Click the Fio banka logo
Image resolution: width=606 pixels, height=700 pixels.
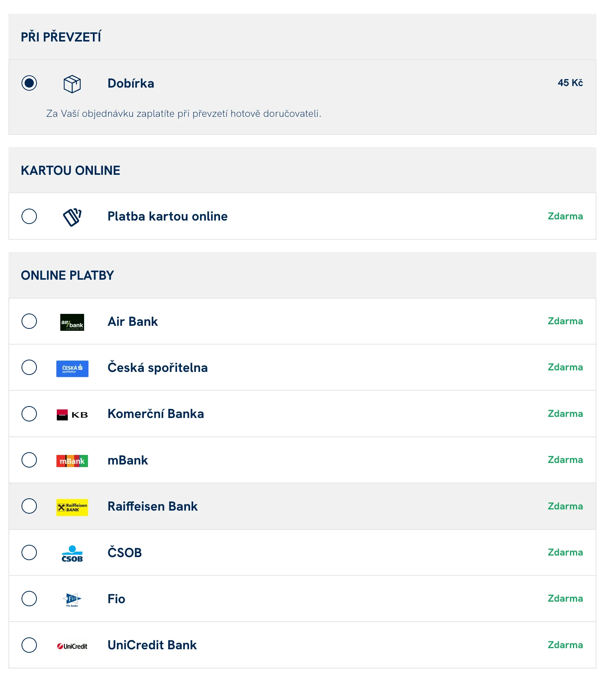point(72,599)
